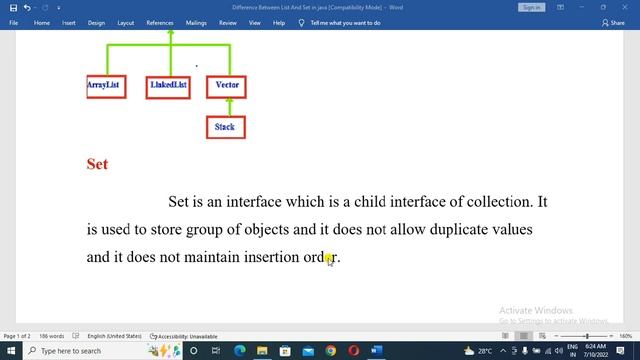Click the Word icon in taskbar
The width and height of the screenshot is (640, 360).
point(377,351)
